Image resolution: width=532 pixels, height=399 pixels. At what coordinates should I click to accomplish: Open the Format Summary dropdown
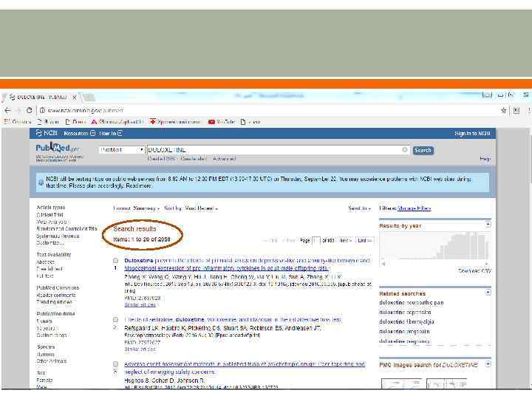coord(136,208)
